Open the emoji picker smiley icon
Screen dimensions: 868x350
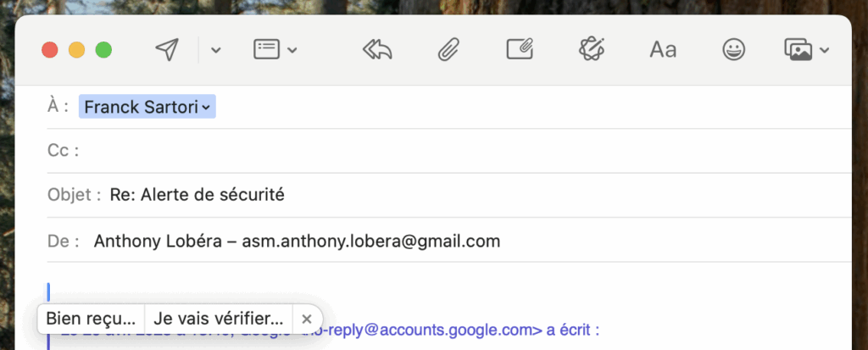(x=734, y=50)
